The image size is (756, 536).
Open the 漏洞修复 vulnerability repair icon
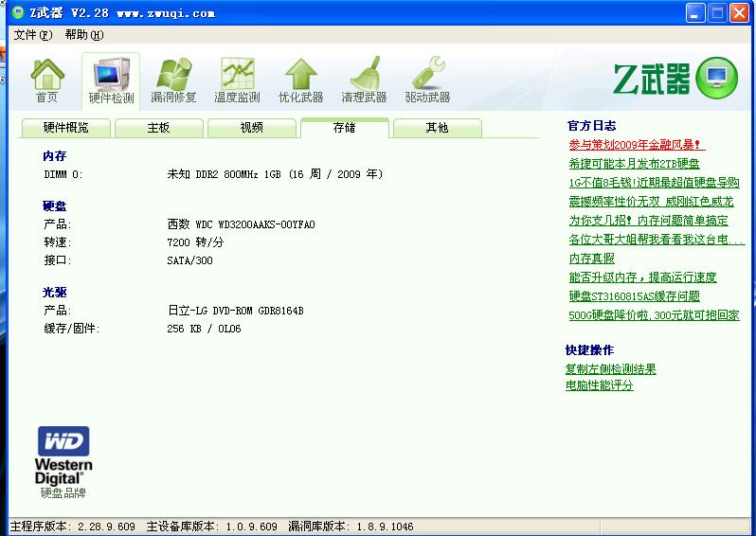[173, 80]
